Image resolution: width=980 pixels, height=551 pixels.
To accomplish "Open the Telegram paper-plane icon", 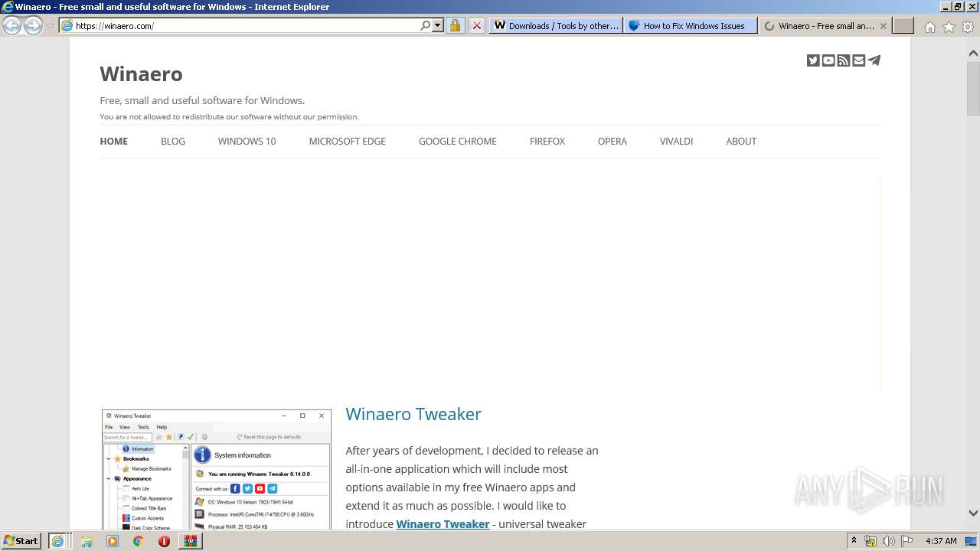I will pos(874,60).
